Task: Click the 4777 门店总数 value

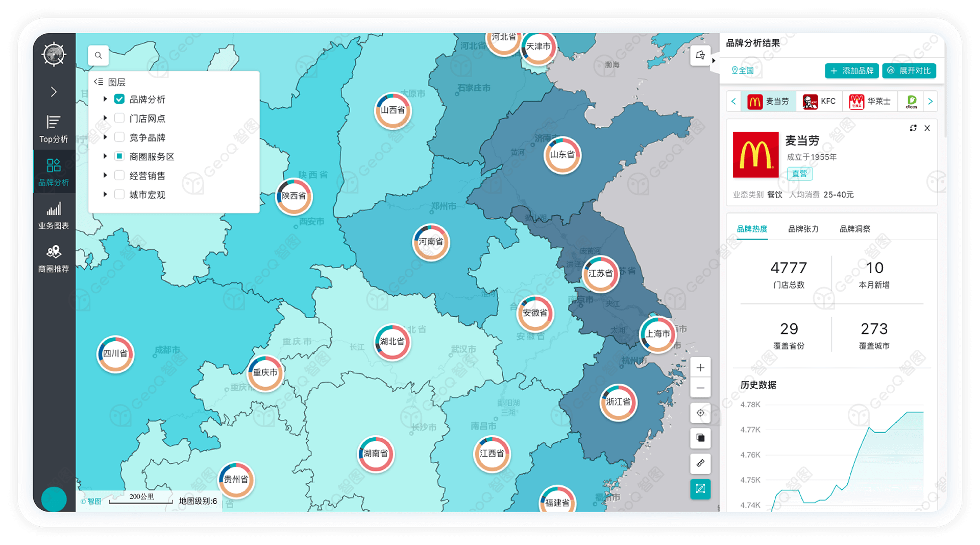Action: point(789,268)
